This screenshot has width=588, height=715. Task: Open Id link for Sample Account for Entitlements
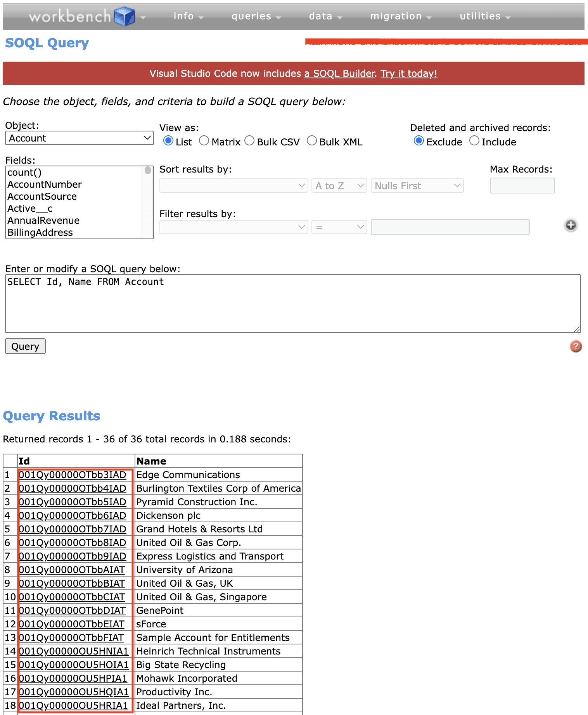click(x=72, y=637)
